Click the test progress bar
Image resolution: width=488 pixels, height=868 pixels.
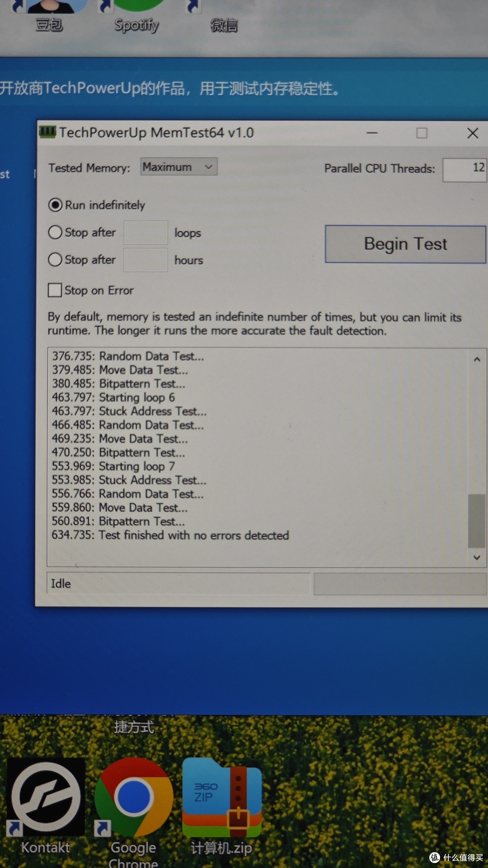[x=400, y=584]
